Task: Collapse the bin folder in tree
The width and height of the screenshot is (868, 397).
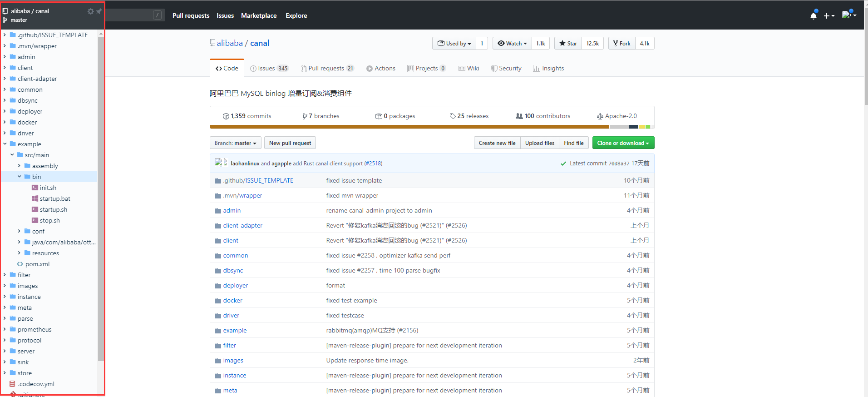Action: [20, 177]
